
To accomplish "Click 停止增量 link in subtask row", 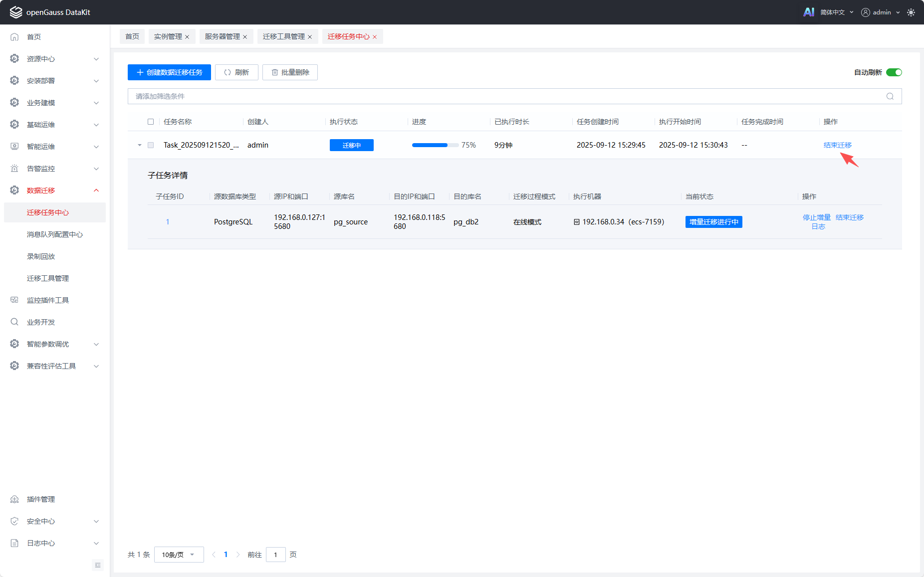I will (816, 217).
